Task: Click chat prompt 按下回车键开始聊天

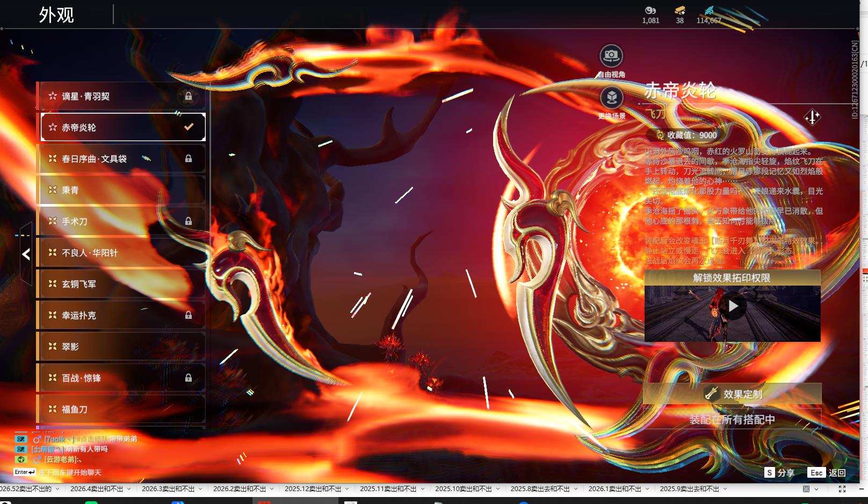Action: point(70,472)
